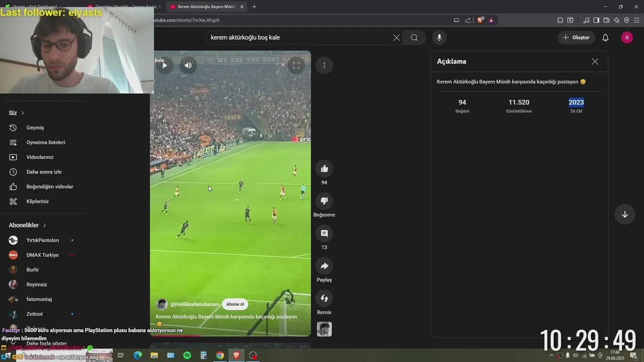Toggle fullscreen on the Short player
The height and width of the screenshot is (362, 644).
(296, 65)
